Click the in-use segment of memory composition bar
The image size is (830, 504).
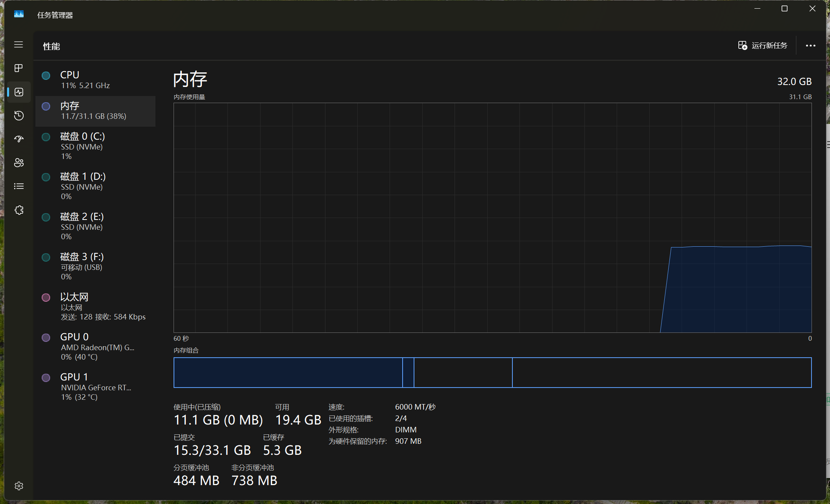click(x=288, y=373)
